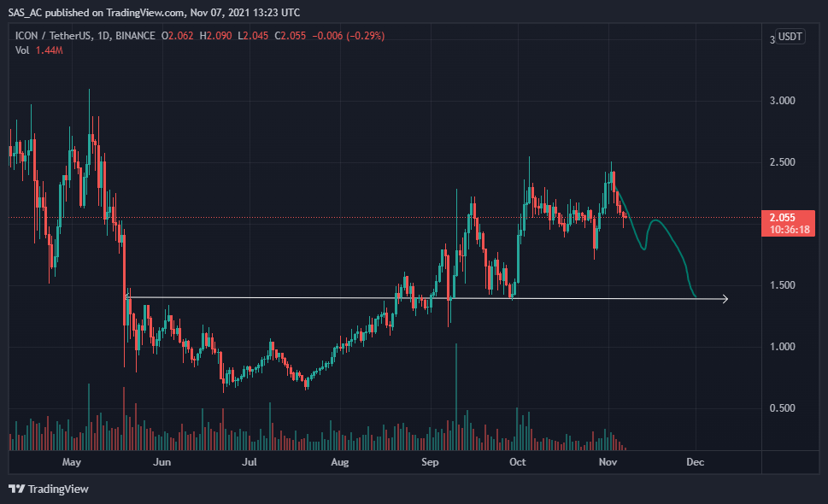Click the SAS_AC published on TradingView.com header
This screenshot has width=828, height=504.
pyautogui.click(x=154, y=12)
